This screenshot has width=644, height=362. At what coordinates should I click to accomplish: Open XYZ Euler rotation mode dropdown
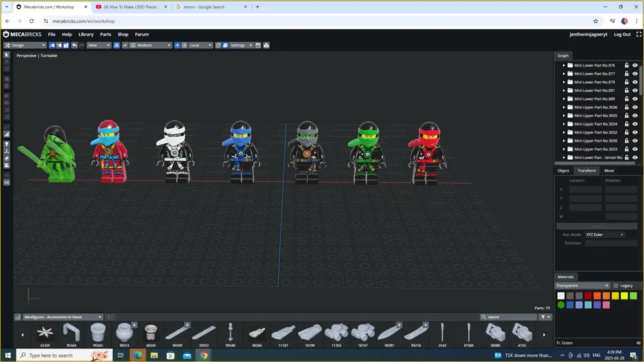coord(605,234)
